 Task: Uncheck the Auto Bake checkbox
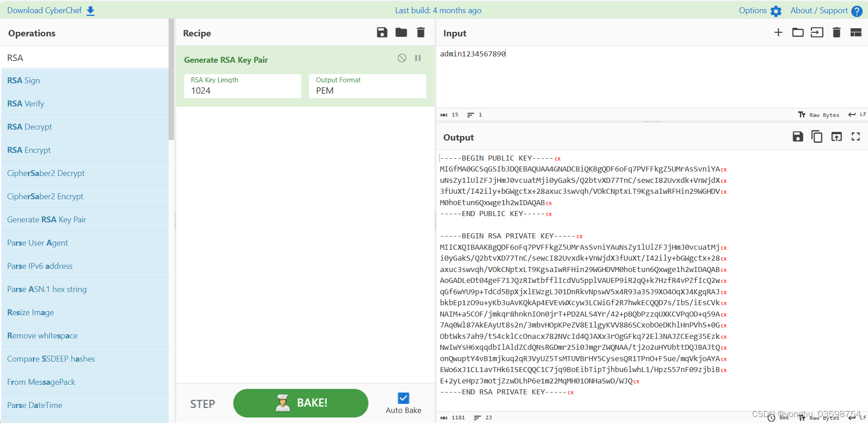coord(403,398)
